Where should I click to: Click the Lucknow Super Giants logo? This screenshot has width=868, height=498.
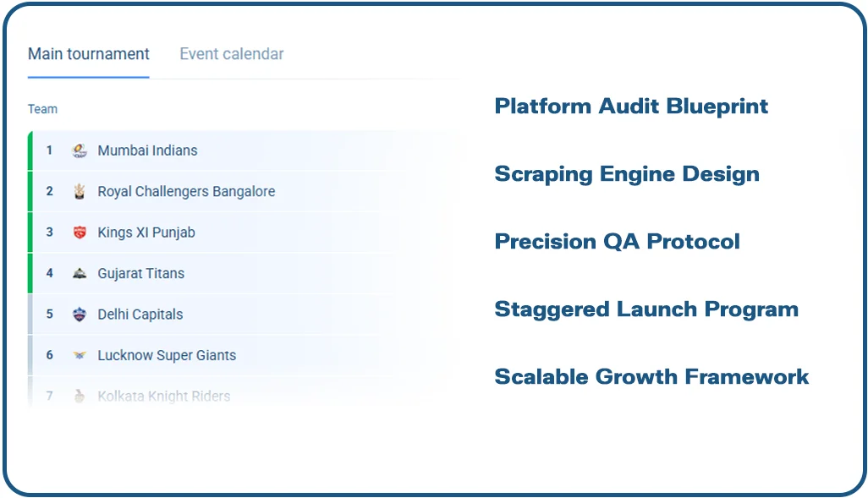tap(80, 355)
